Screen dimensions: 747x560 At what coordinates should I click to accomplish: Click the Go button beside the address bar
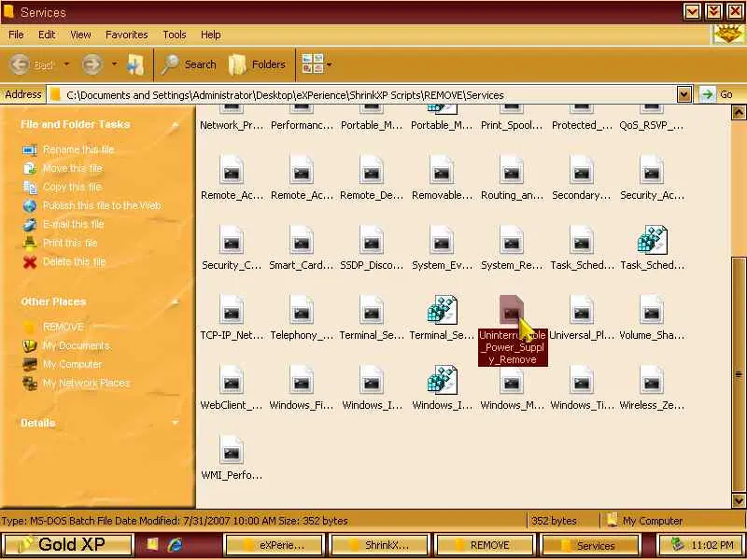point(717,95)
